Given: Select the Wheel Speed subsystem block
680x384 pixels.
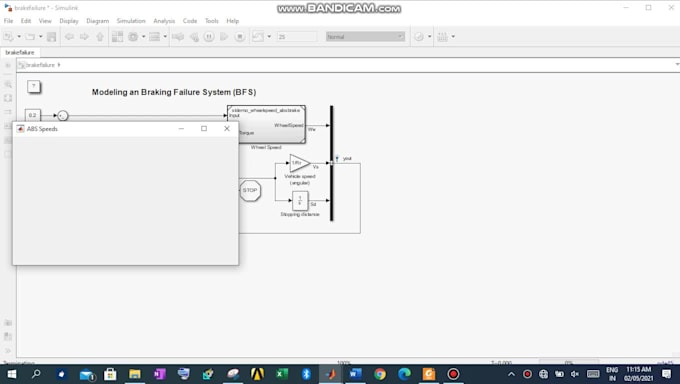Looking at the screenshot, I should pyautogui.click(x=266, y=125).
